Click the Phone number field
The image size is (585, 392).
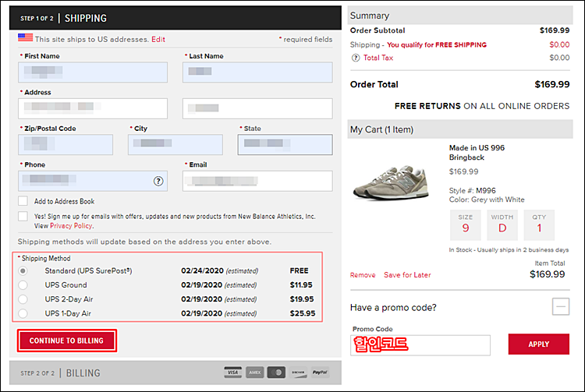click(x=93, y=181)
